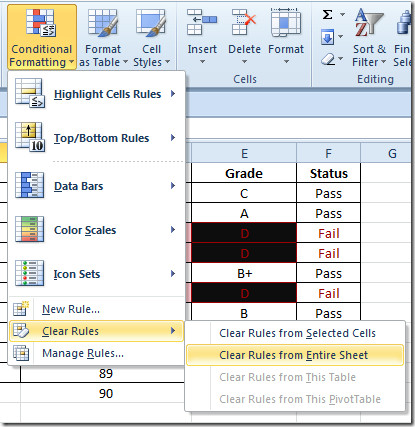Click the Data Bars icon
This screenshot has height=427, width=415.
coord(30,185)
